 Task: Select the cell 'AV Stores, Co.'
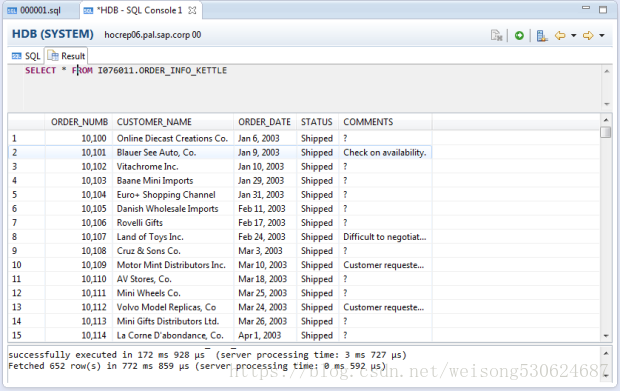(173, 279)
